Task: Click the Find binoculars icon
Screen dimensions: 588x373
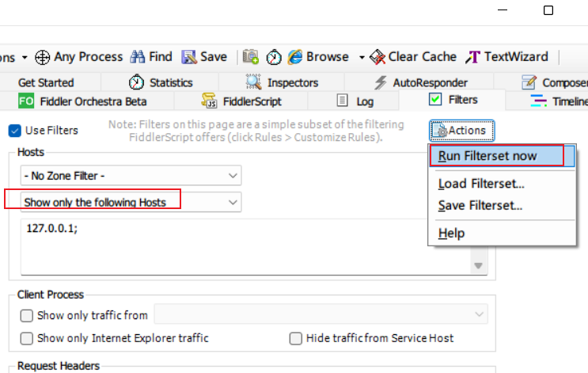Action: [137, 57]
